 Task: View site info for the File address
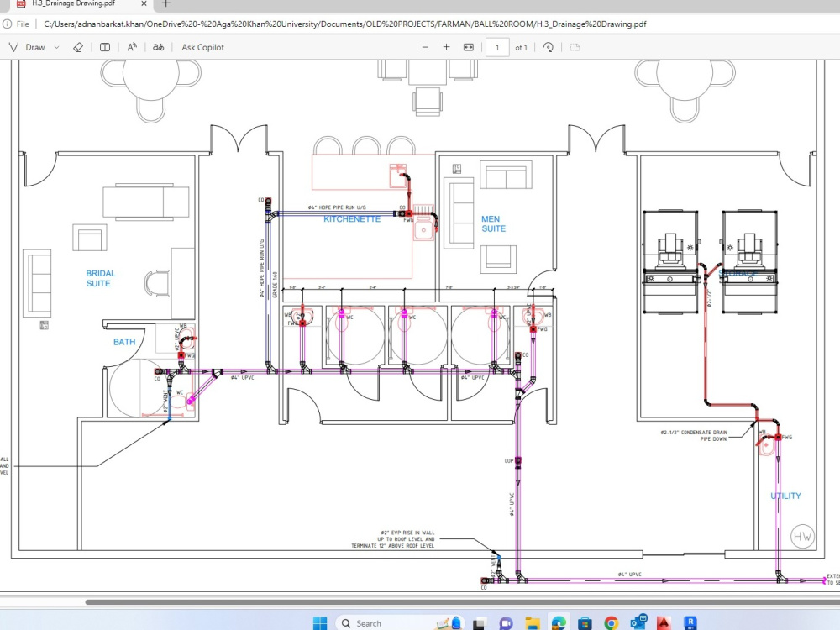(x=16, y=24)
